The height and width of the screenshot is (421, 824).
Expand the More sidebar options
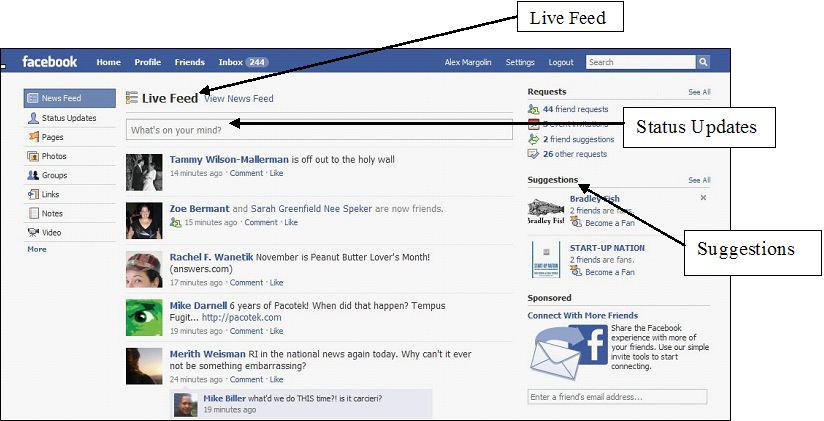[37, 249]
